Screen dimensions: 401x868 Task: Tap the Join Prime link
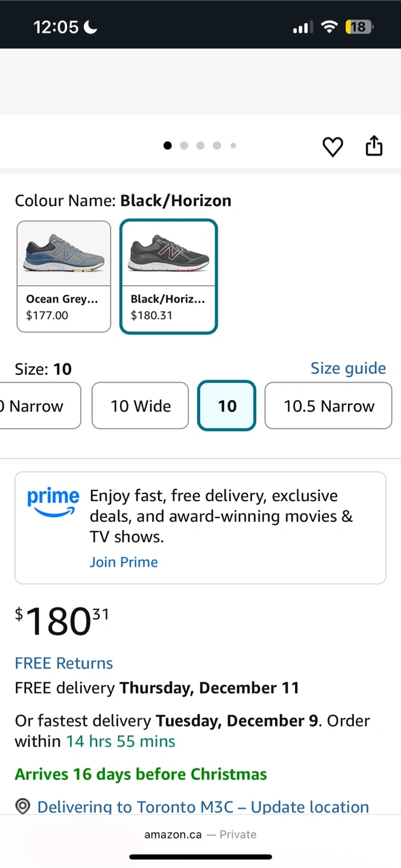pos(124,562)
